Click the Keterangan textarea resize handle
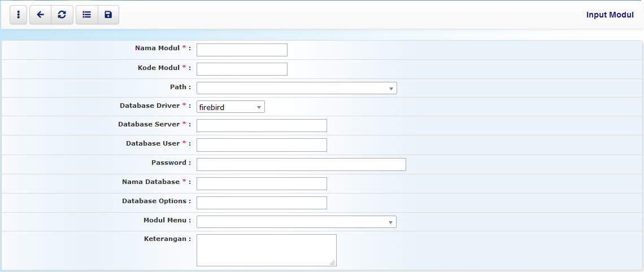The height and width of the screenshot is (272, 644). [333, 262]
